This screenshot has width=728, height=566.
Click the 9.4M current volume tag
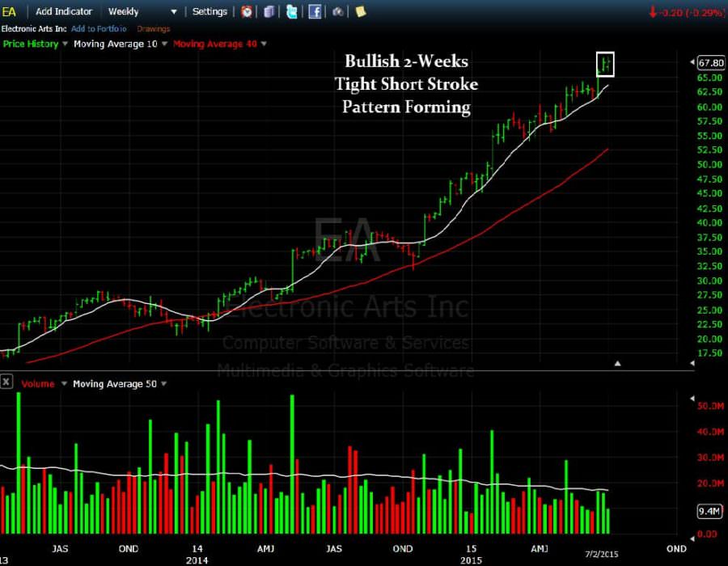[710, 511]
